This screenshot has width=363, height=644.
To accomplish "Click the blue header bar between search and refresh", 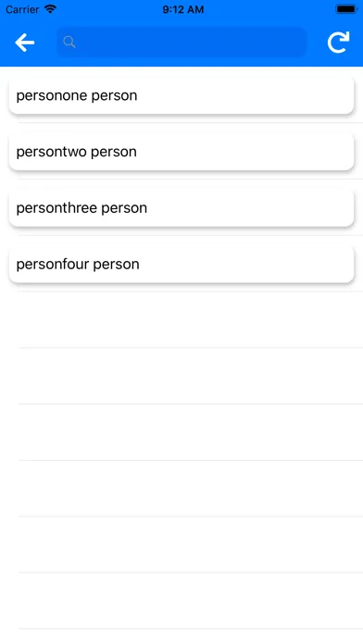I will [317, 43].
